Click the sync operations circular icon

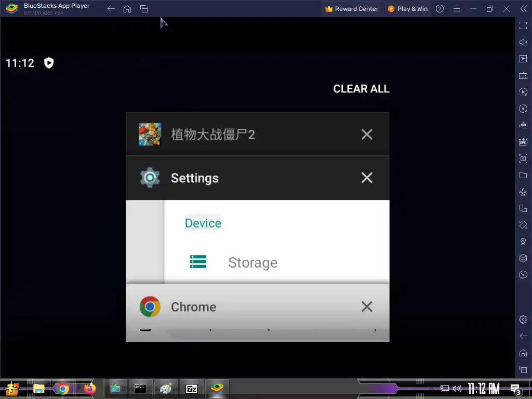pyautogui.click(x=523, y=109)
